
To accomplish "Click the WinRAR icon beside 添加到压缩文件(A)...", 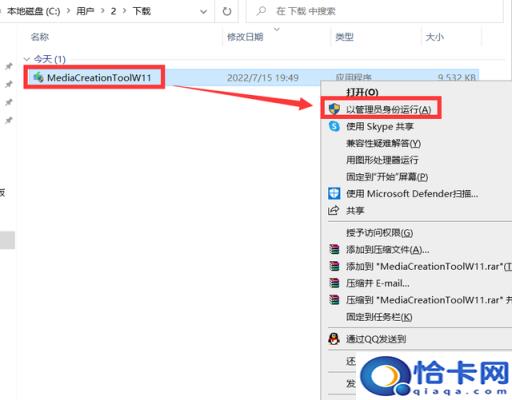I will point(334,249).
